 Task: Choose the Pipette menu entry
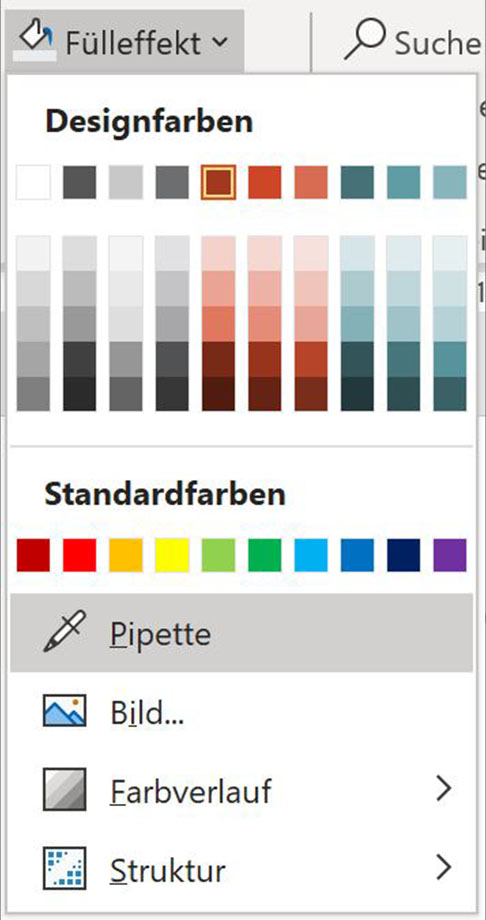[241, 632]
